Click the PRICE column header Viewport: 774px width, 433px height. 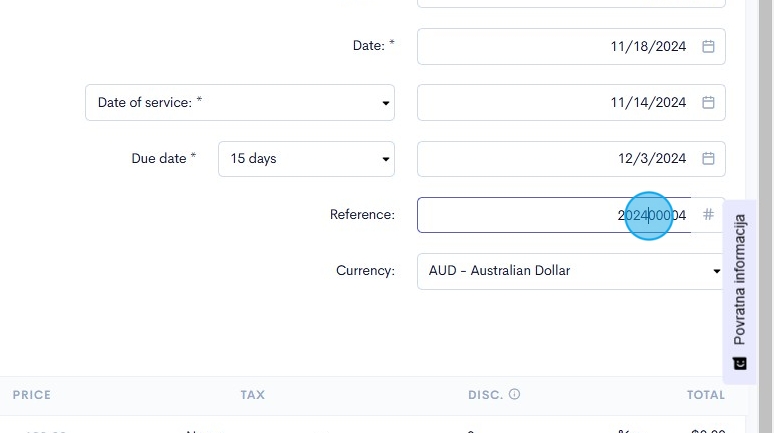pyautogui.click(x=32, y=395)
